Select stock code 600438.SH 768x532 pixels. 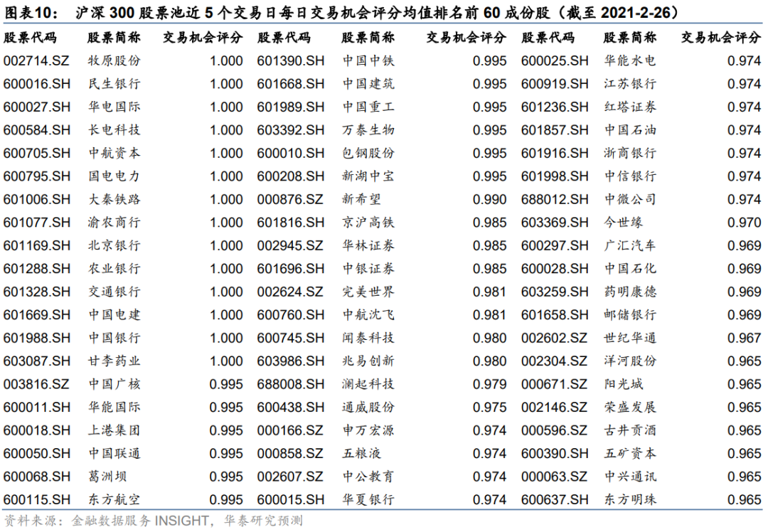coord(290,407)
